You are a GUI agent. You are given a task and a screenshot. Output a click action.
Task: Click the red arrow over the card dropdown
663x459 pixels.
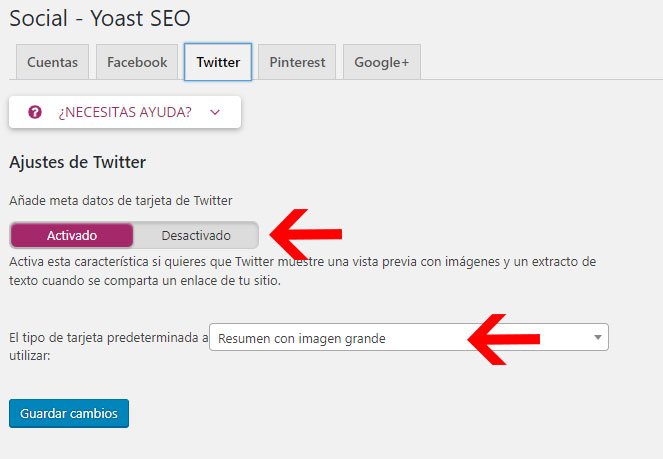tap(504, 339)
